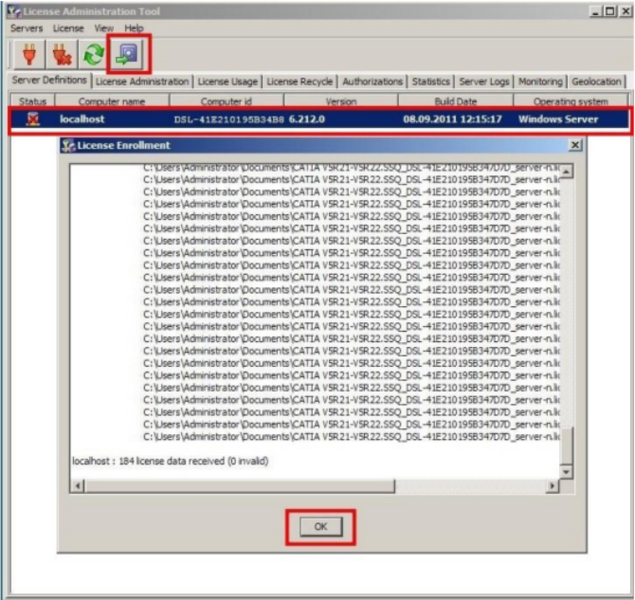Image resolution: width=635 pixels, height=600 pixels.
Task: Open the View menu
Action: 104,28
